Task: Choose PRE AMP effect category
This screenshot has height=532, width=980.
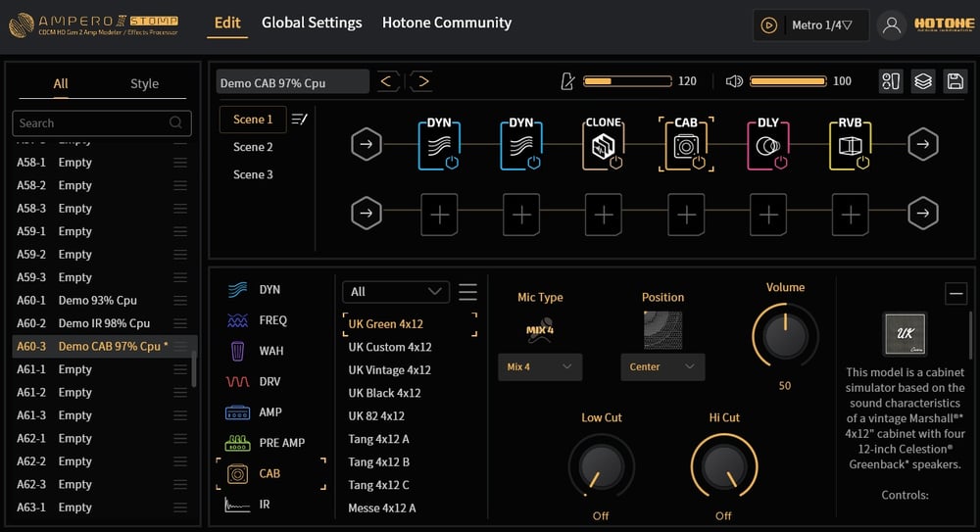Action: 265,443
